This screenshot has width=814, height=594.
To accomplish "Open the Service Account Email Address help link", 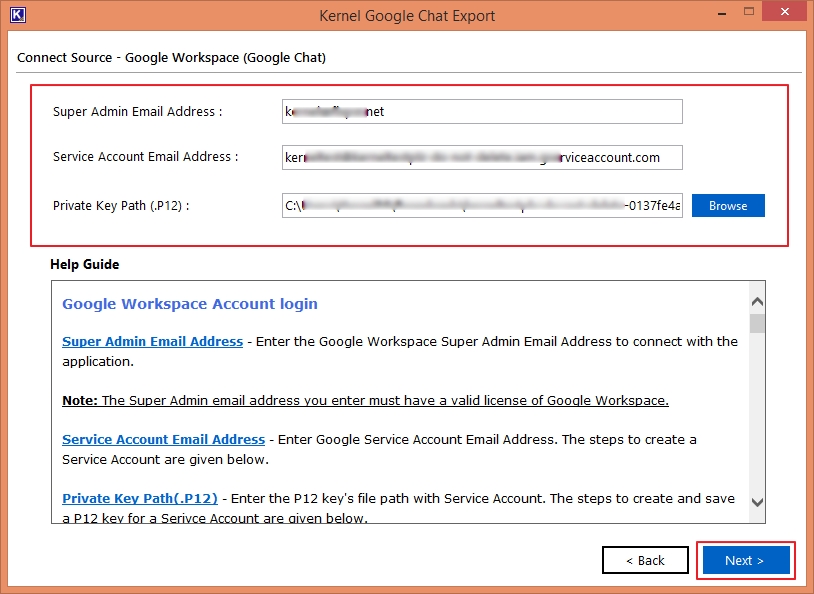I will coord(164,440).
